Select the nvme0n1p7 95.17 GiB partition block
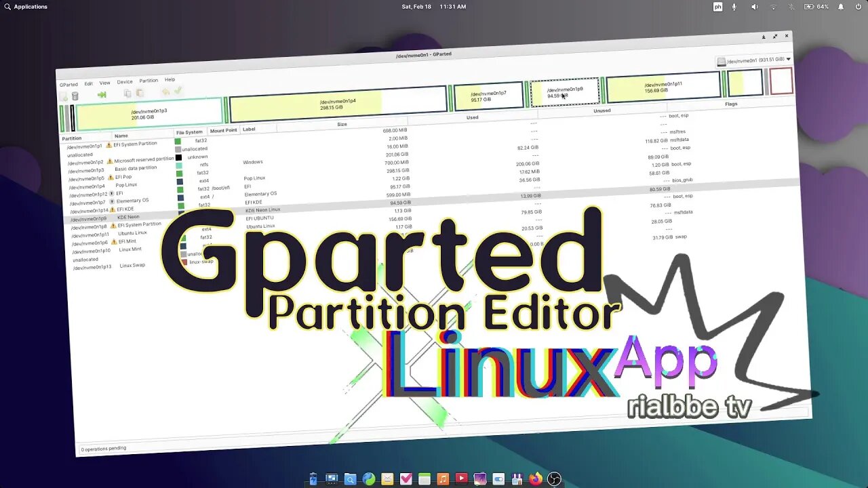868x488 pixels. 488,96
